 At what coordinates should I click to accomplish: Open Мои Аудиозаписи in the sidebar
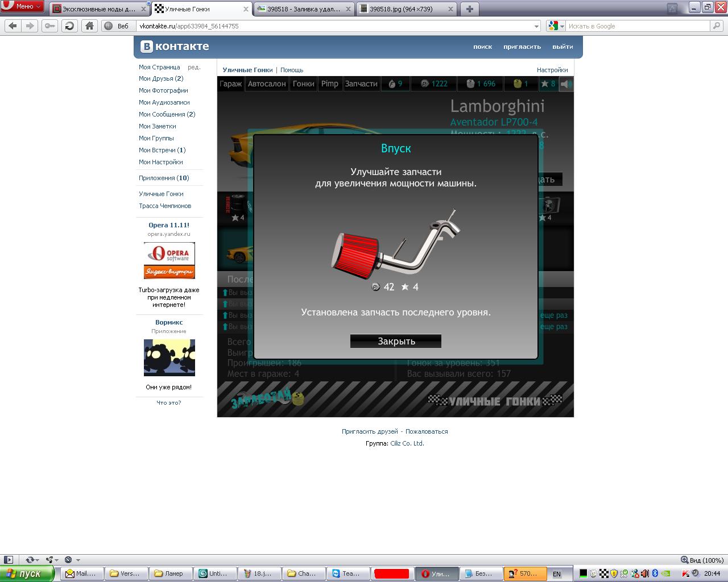(x=164, y=103)
